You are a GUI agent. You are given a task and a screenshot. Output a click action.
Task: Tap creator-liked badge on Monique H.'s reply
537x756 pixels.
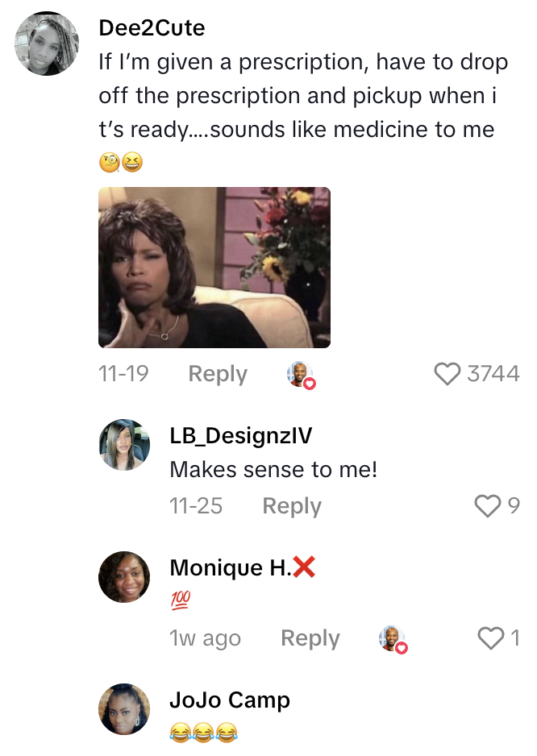(x=393, y=639)
